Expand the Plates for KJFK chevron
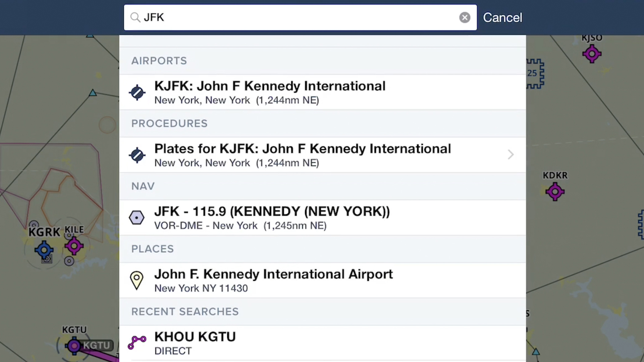Viewport: 644px width, 362px height. coord(511,155)
